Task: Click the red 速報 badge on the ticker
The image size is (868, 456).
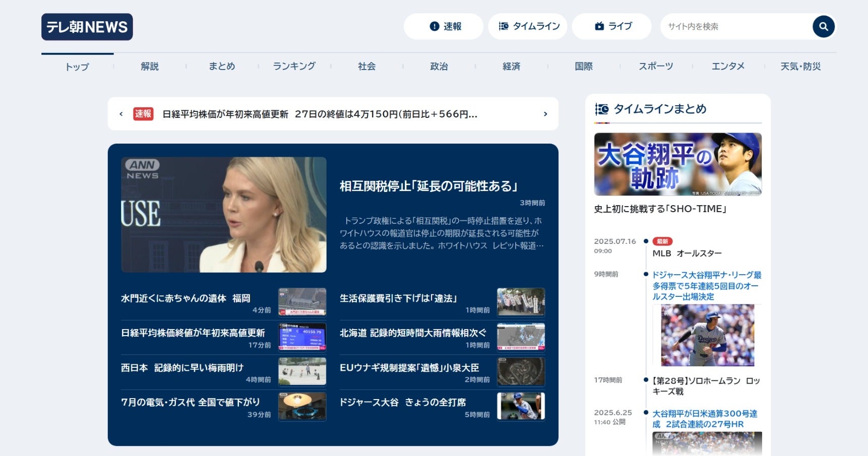Action: pyautogui.click(x=143, y=114)
